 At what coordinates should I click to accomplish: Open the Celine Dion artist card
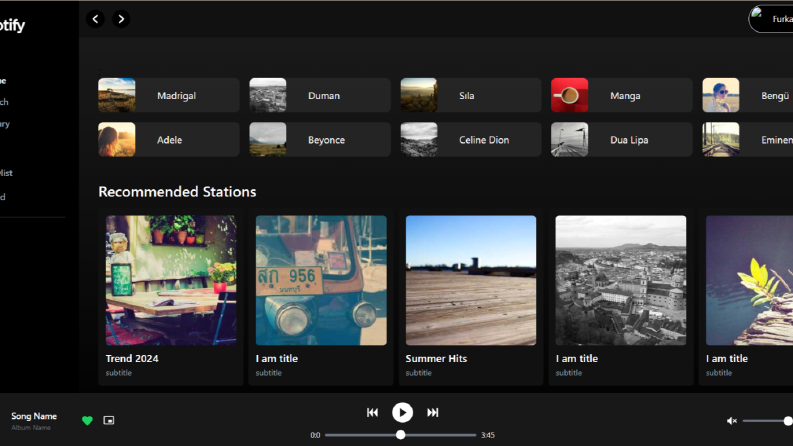pyautogui.click(x=471, y=140)
